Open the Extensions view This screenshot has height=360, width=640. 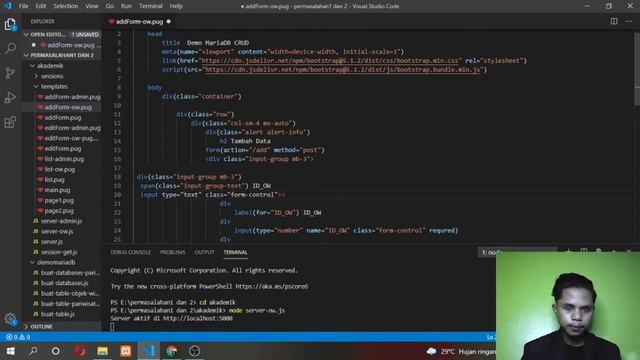pyautogui.click(x=10, y=122)
